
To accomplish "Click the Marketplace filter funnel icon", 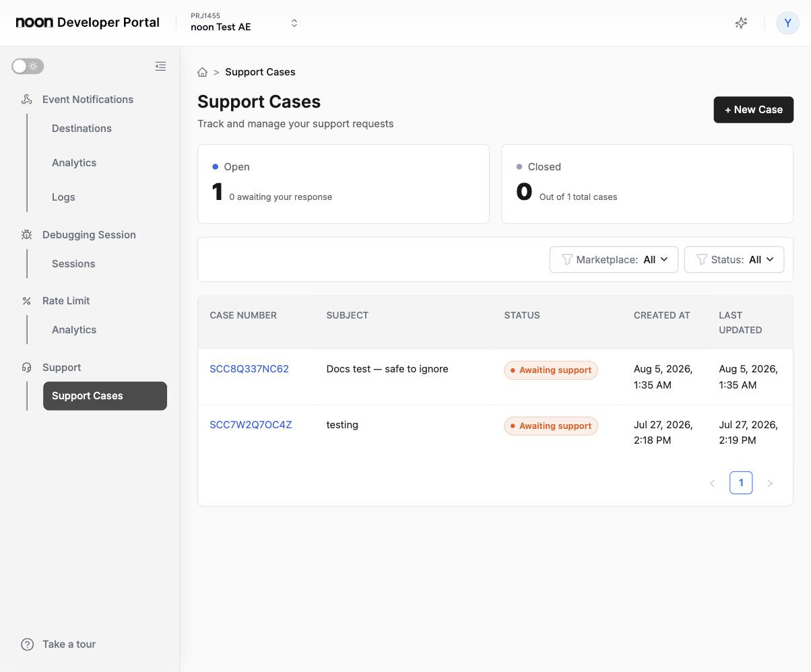I will pos(567,260).
